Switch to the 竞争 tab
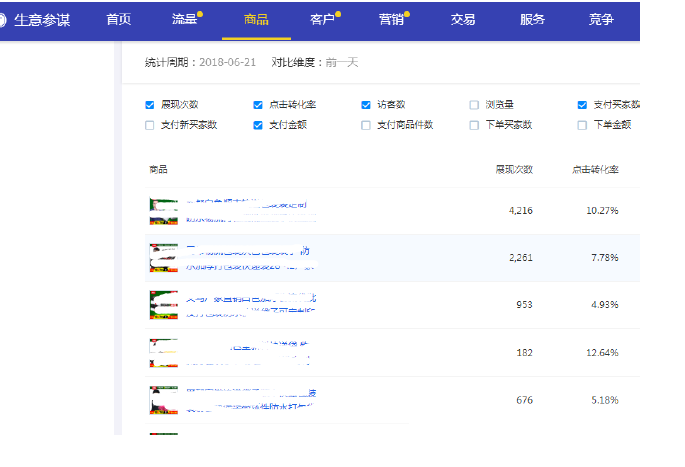The height and width of the screenshot is (467, 685). [x=601, y=20]
